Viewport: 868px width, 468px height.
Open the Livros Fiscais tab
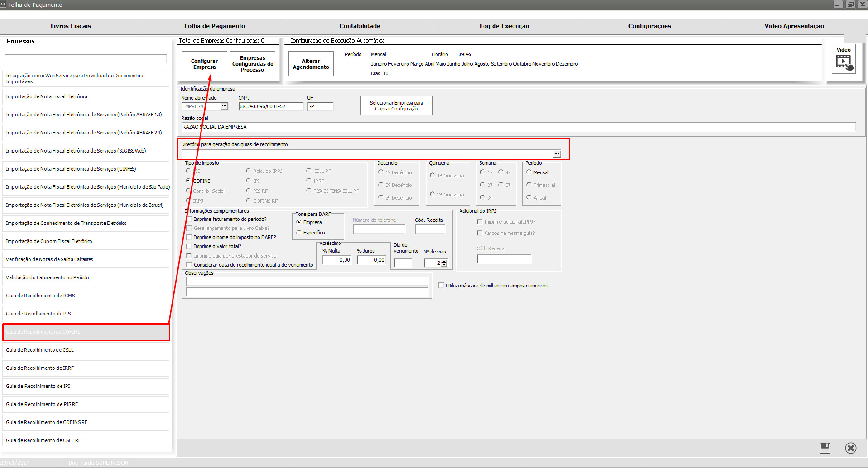[x=71, y=26]
